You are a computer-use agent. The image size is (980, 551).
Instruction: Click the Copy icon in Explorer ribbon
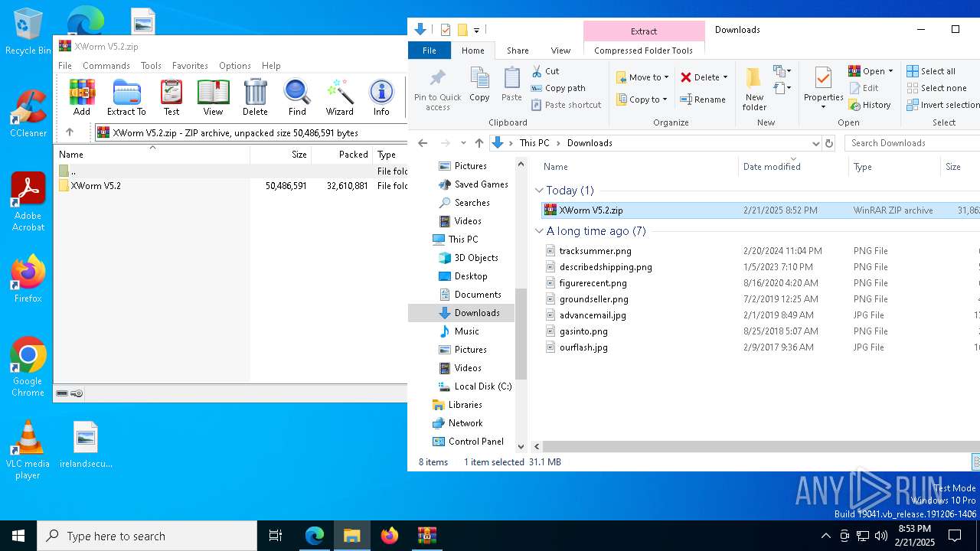click(479, 84)
